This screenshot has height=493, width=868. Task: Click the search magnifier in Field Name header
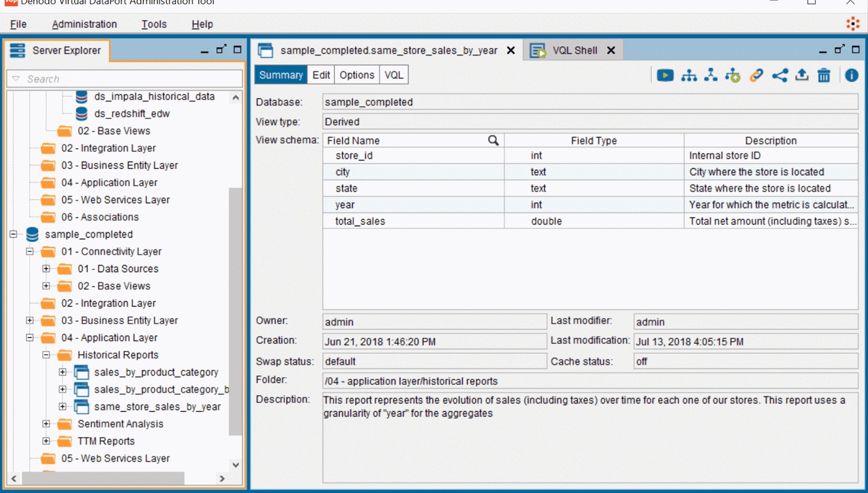coord(493,140)
